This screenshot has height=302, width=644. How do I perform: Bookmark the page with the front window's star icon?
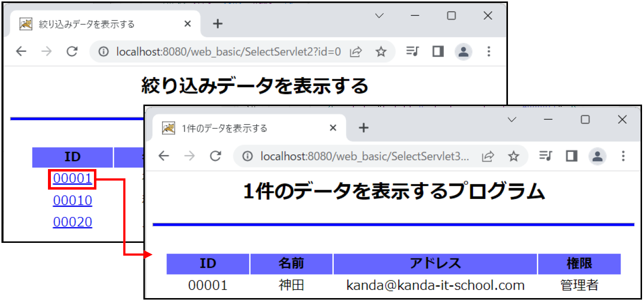pyautogui.click(x=513, y=156)
